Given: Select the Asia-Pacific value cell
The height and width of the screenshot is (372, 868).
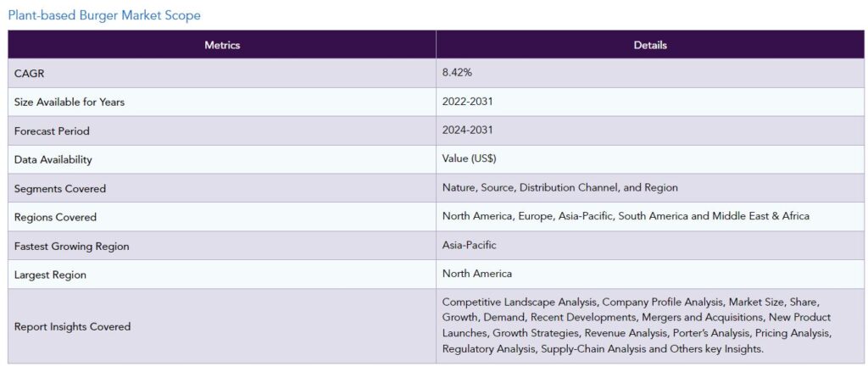Looking at the screenshot, I should tap(650, 245).
